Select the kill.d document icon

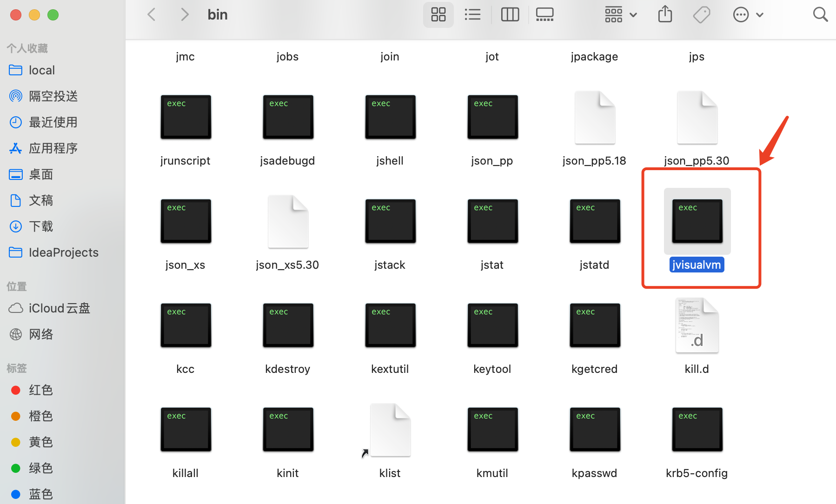tap(696, 325)
